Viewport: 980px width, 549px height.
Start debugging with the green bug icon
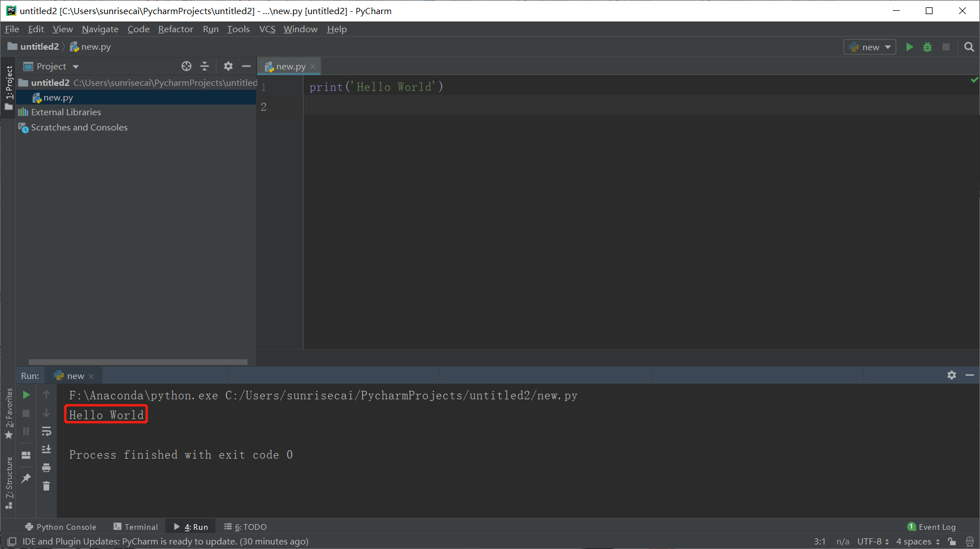pos(927,47)
